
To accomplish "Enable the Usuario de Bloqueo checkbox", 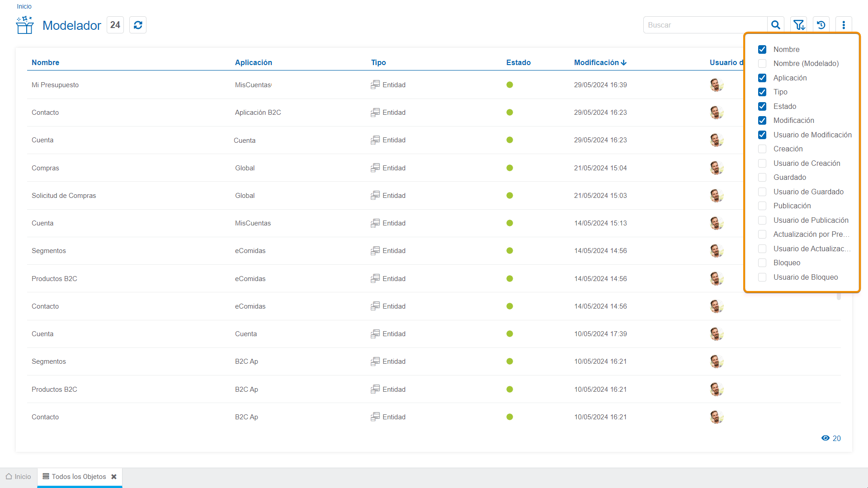I will click(762, 277).
